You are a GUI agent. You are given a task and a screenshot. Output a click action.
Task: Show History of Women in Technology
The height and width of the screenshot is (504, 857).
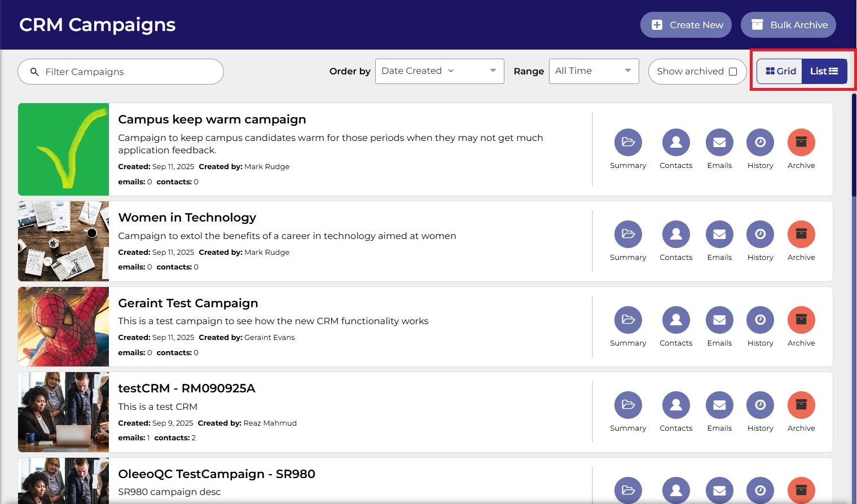[761, 234]
